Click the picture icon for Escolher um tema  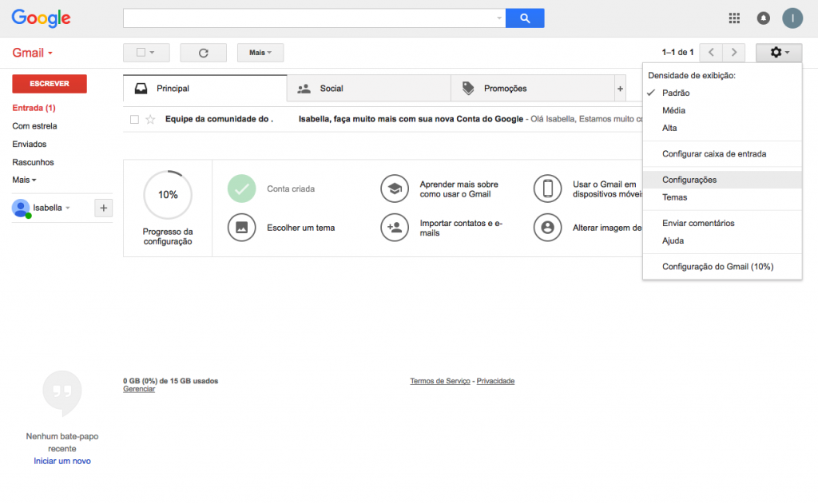coord(241,228)
